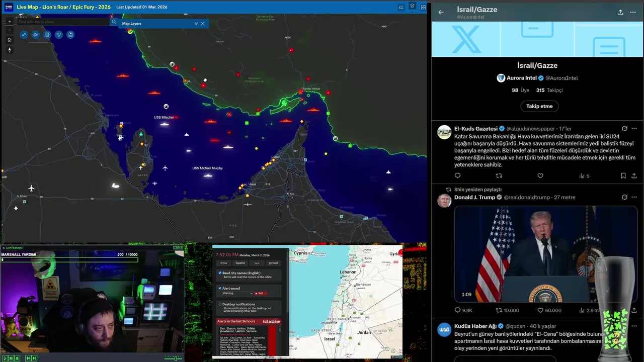Click the map search magnifier button

click(x=114, y=22)
